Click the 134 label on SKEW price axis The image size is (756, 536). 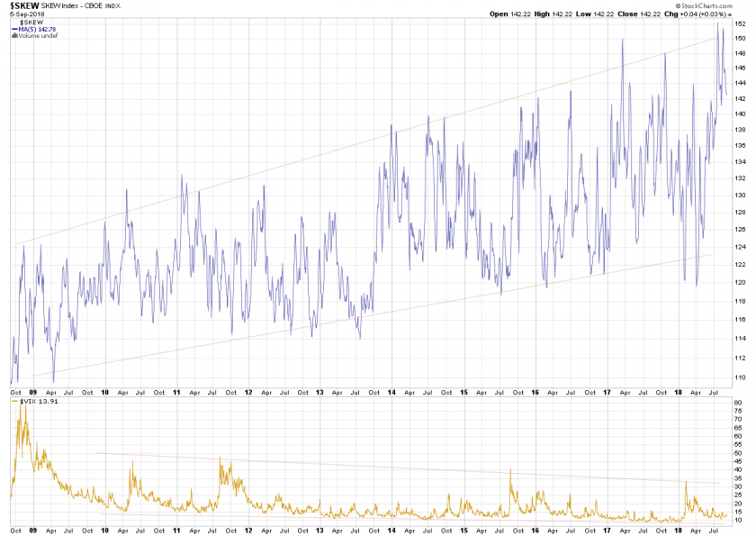coord(740,161)
